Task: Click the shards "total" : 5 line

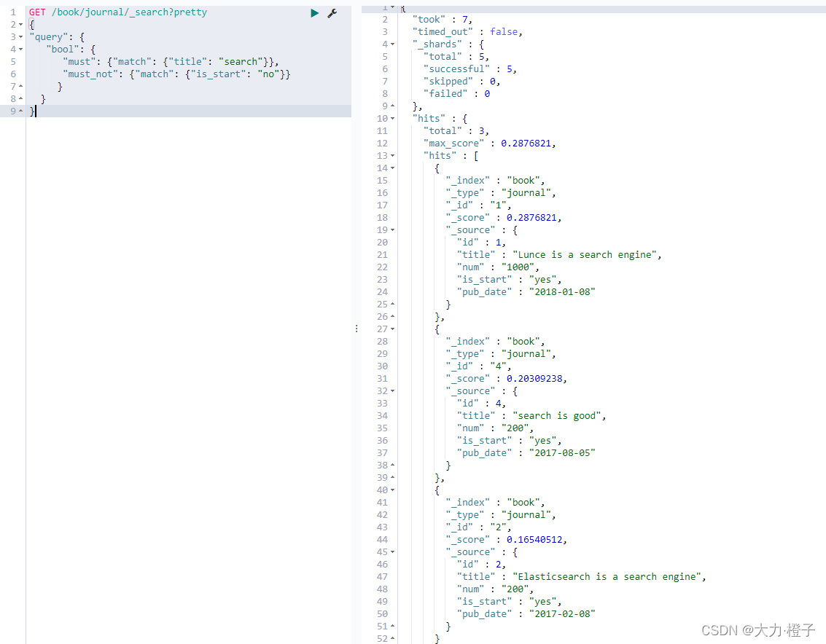Action: tap(456, 57)
